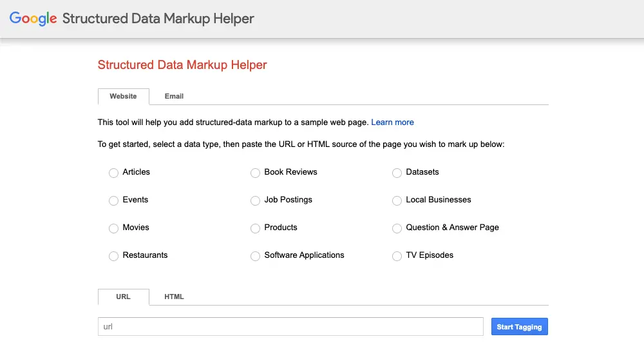Select the Articles radio button

click(x=114, y=173)
